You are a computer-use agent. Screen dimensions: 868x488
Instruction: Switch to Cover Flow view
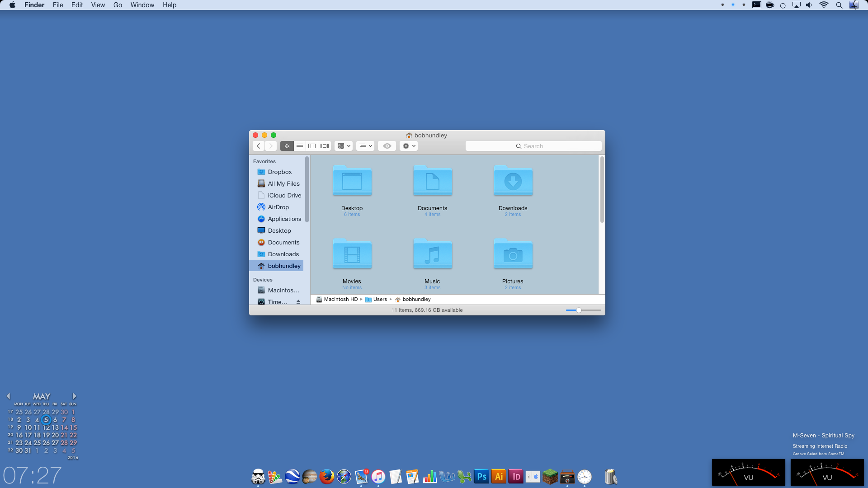pyautogui.click(x=325, y=146)
